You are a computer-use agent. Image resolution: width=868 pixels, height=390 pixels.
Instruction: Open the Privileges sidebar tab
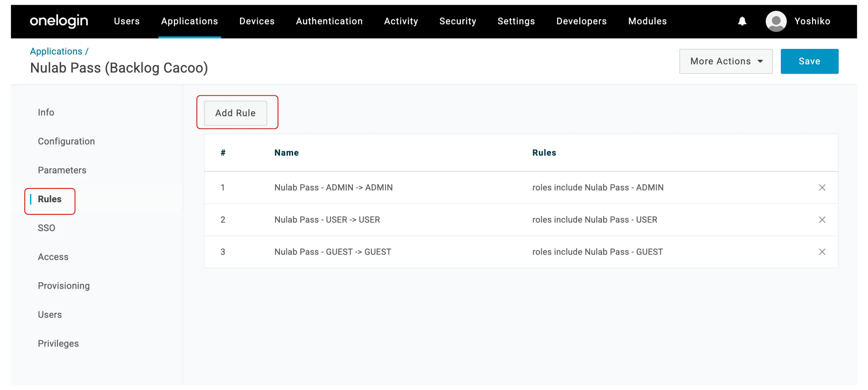[58, 344]
